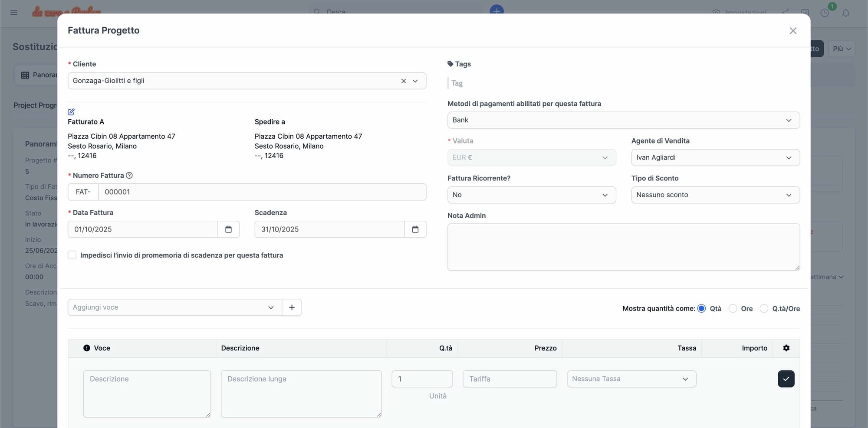Open the Agente di Vendita dropdown

(715, 157)
